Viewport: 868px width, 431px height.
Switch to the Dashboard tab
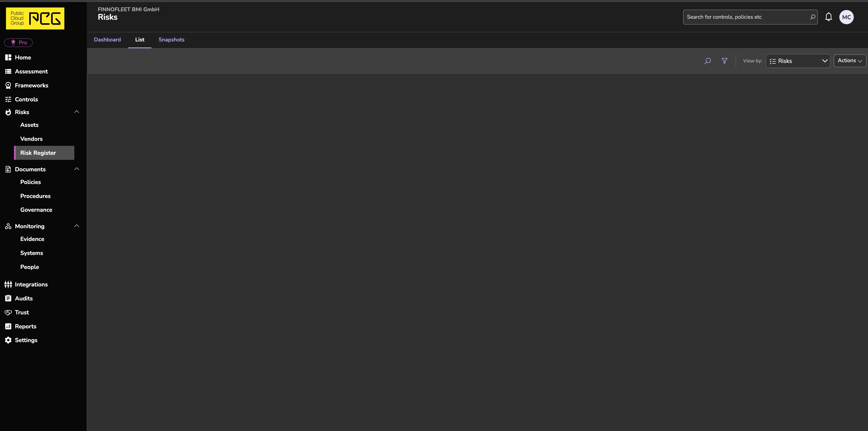coord(107,40)
